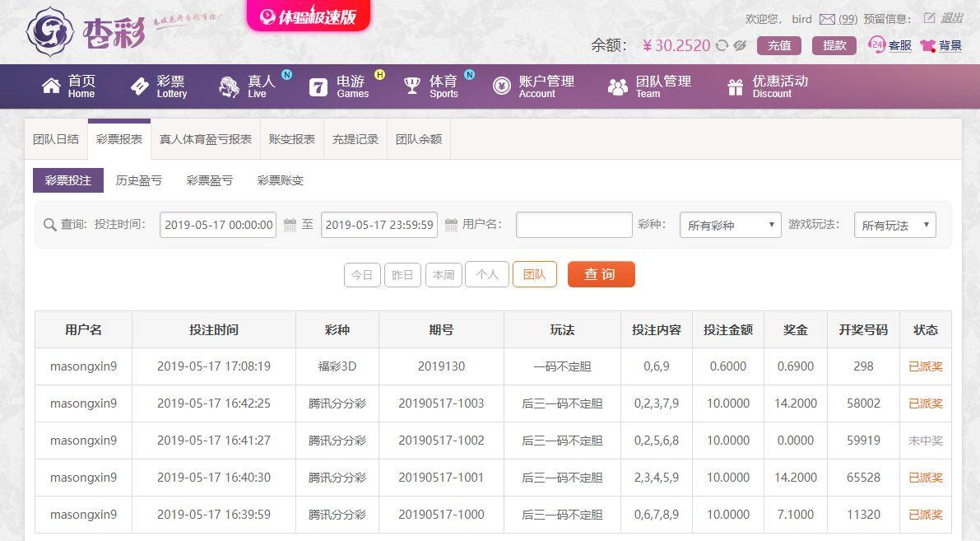The width and height of the screenshot is (980, 541).
Task: Open Lottery section in navigation
Action: pos(159,86)
